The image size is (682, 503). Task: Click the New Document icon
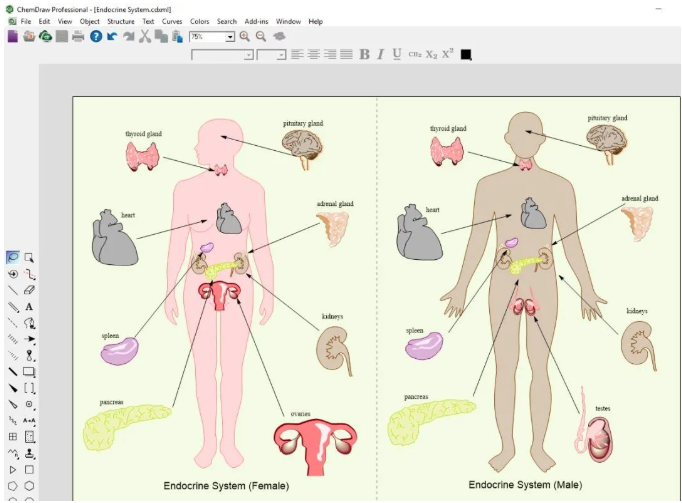point(13,36)
